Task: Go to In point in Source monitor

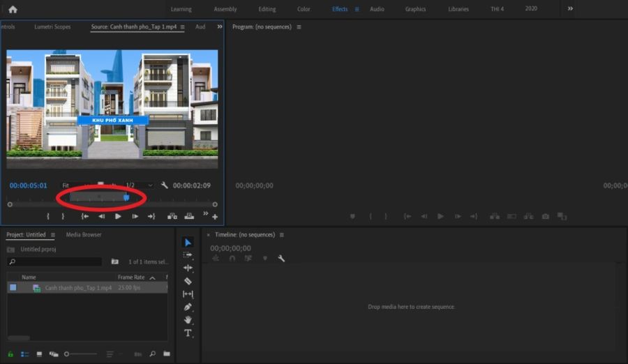Action: pyautogui.click(x=85, y=216)
